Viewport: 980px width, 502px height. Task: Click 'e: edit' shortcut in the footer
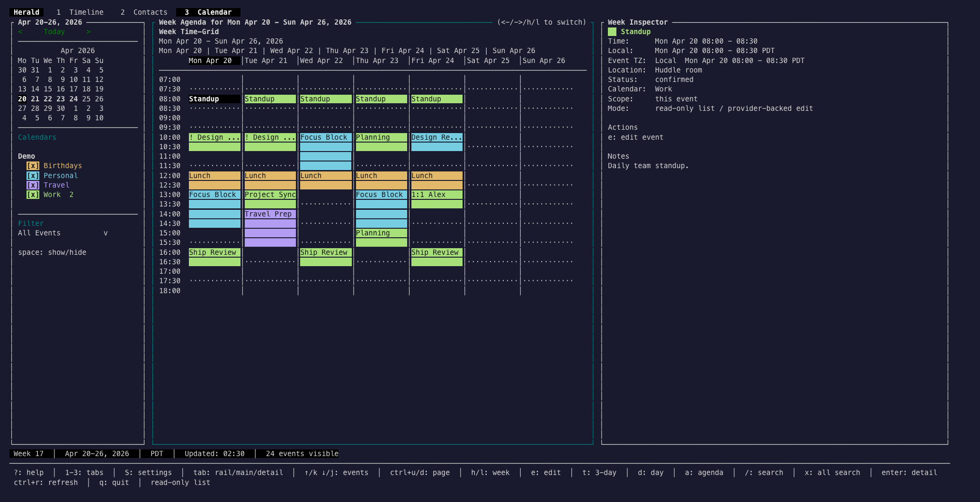click(546, 473)
